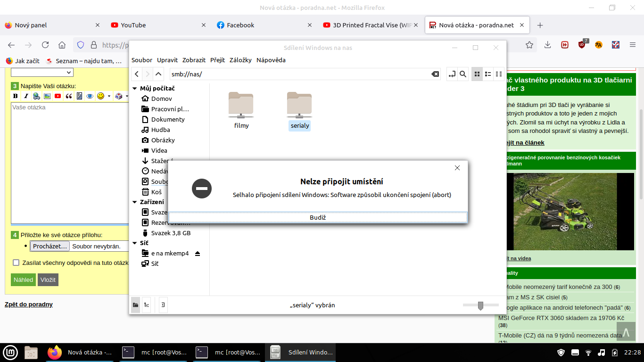Screen dimensions: 644x362
Task: Open the category dropdown above the question field
Action: coord(42,72)
